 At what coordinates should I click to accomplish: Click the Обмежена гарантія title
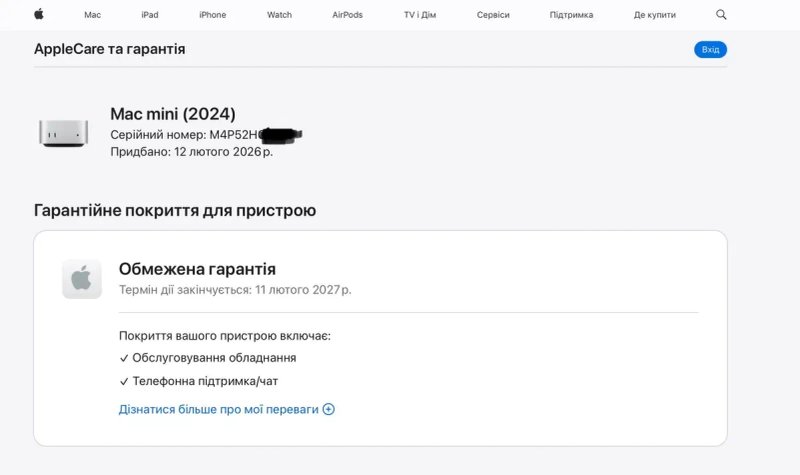point(197,269)
